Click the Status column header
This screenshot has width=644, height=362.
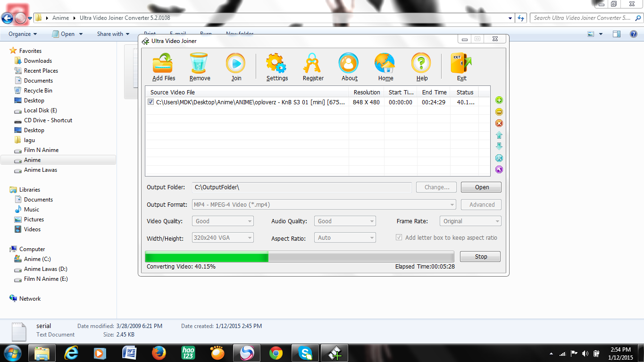[465, 93]
